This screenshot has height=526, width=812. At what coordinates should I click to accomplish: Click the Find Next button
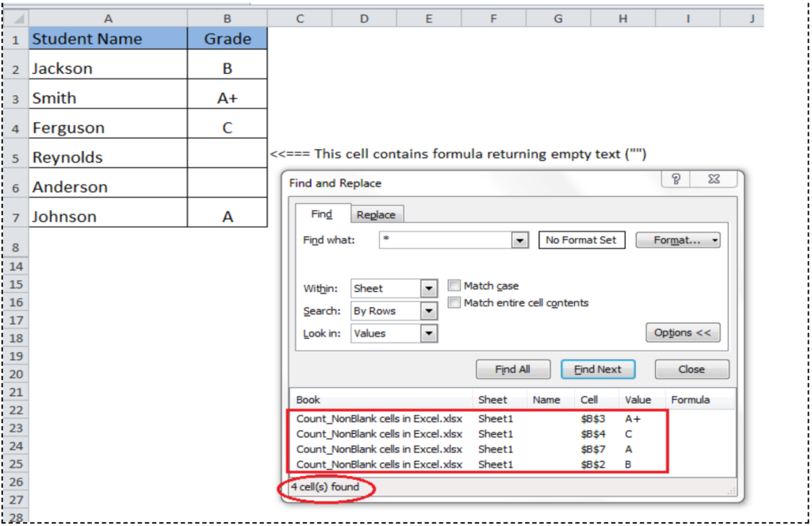[598, 369]
